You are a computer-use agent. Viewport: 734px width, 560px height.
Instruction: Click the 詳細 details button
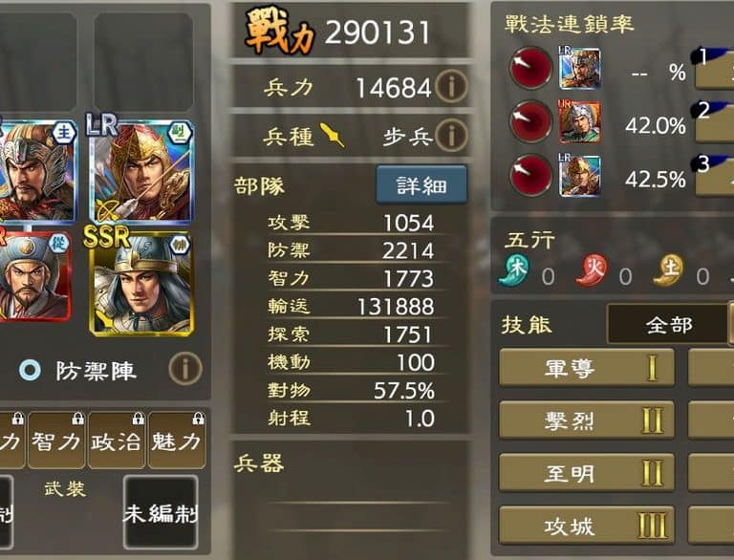421,184
